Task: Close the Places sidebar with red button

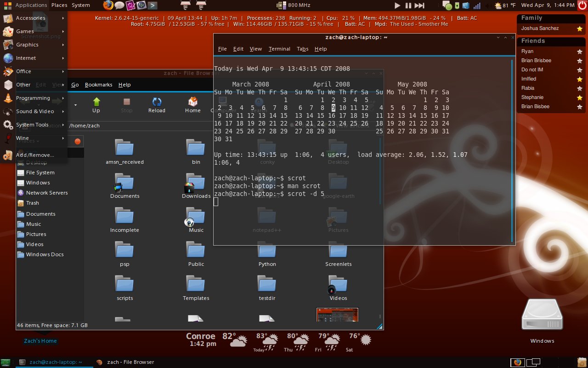Action: point(78,141)
